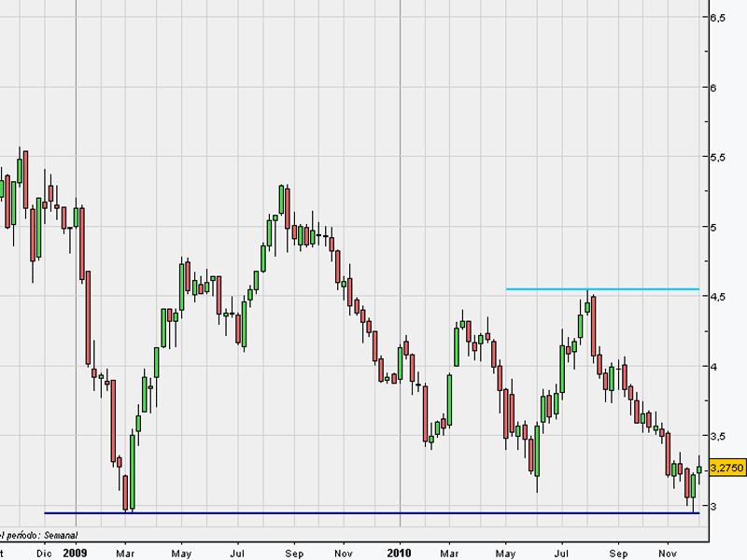Click the Sep label before Nov 2009

[294, 553]
